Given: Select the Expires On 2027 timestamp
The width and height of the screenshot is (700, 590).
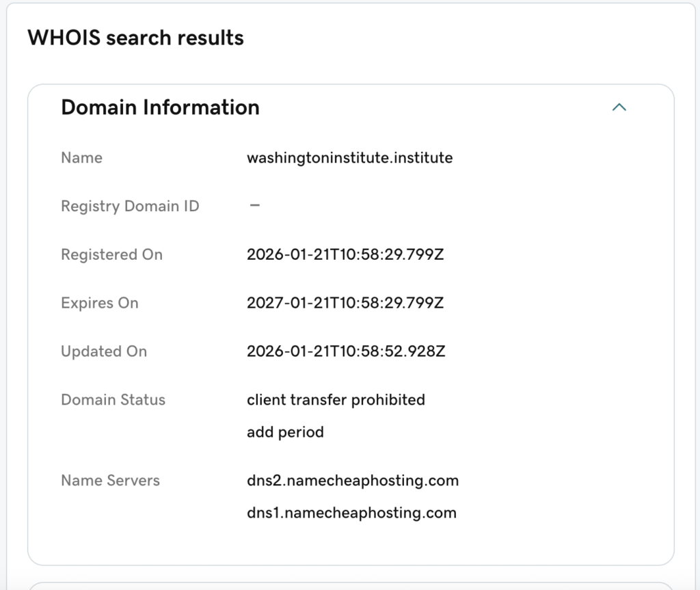Looking at the screenshot, I should click(x=345, y=303).
